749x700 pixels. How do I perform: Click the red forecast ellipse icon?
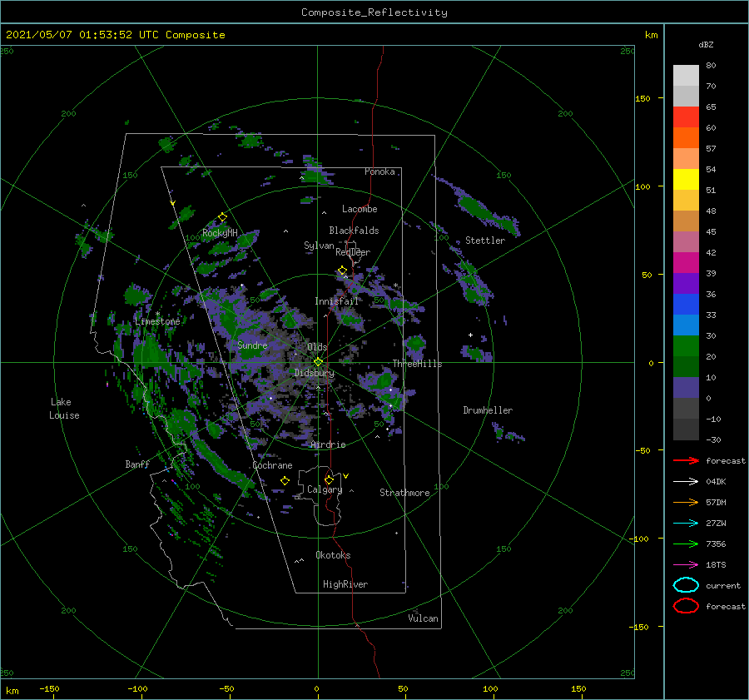686,606
